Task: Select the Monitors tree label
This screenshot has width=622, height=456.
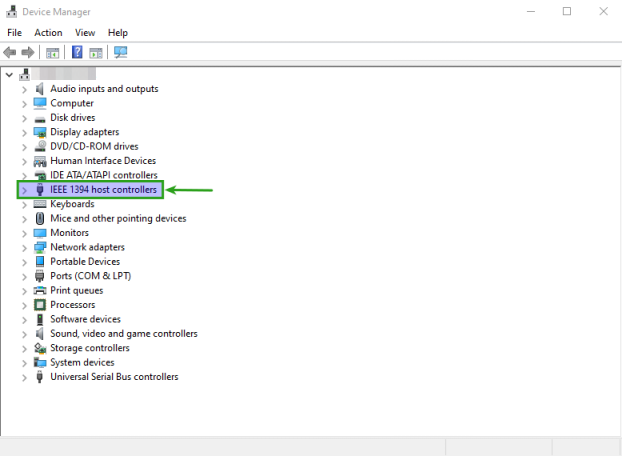Action: point(69,233)
